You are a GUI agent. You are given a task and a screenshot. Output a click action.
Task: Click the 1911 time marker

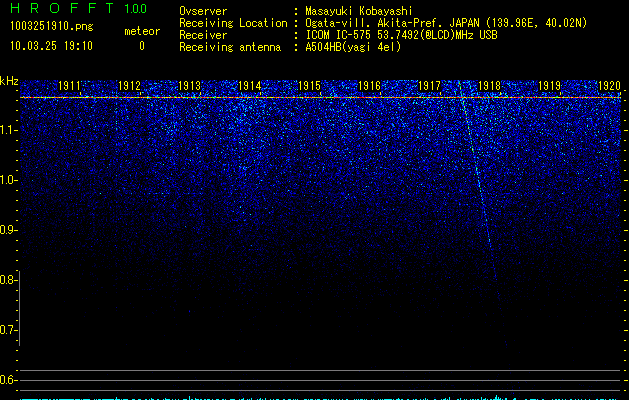coord(69,86)
